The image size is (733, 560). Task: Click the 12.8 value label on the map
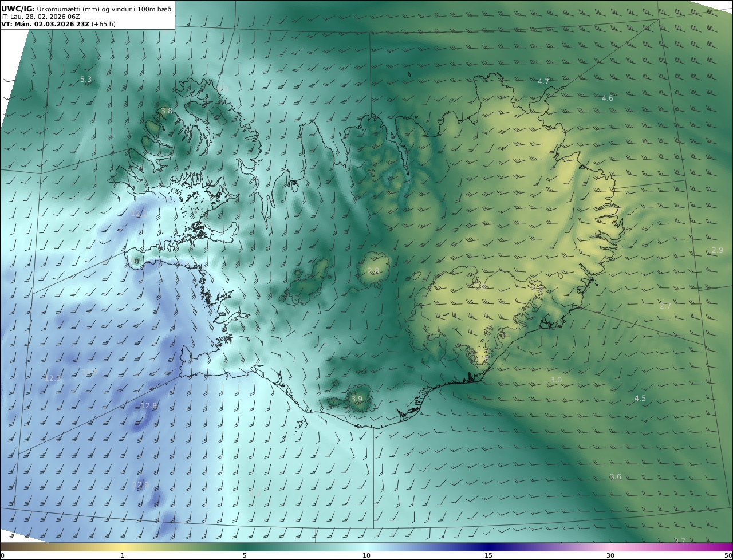149,406
